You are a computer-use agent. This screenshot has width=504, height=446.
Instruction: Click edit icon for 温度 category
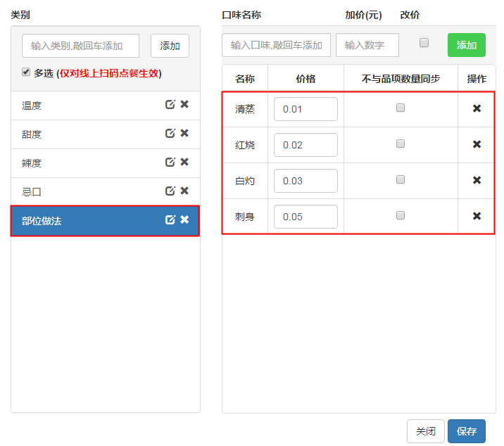[170, 105]
